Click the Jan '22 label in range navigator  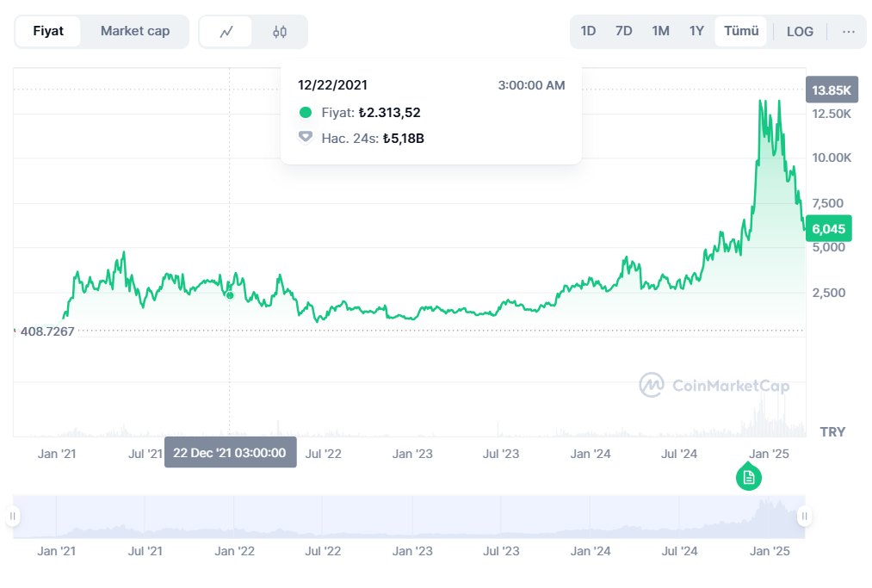pyautogui.click(x=234, y=551)
